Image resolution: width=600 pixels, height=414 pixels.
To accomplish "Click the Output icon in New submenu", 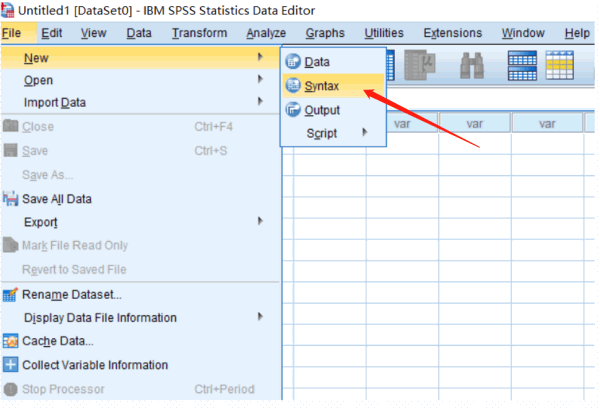I will 293,110.
